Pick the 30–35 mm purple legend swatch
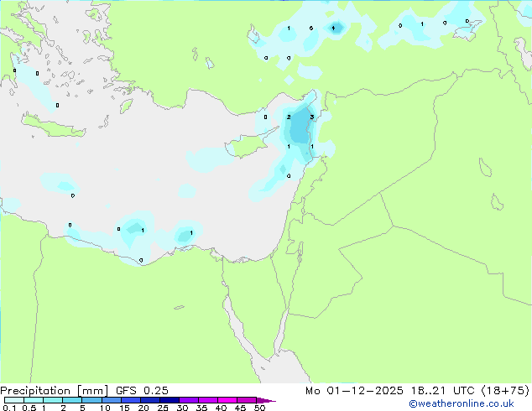This screenshot has width=532, height=411. pos(188,400)
